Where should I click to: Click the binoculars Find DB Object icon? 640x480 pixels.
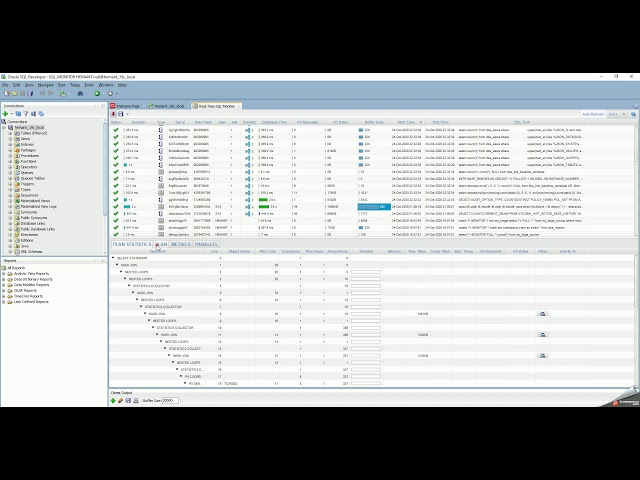point(80,93)
